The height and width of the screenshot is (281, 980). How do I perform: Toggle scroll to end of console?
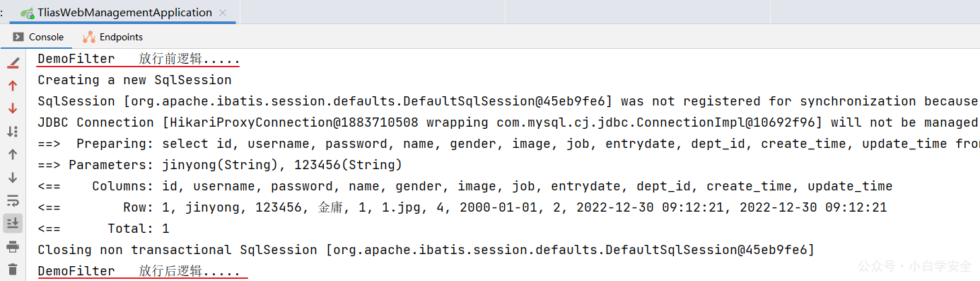click(13, 223)
